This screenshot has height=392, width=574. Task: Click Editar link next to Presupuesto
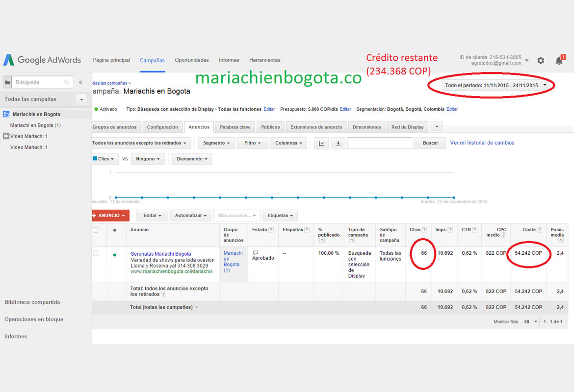pos(345,109)
